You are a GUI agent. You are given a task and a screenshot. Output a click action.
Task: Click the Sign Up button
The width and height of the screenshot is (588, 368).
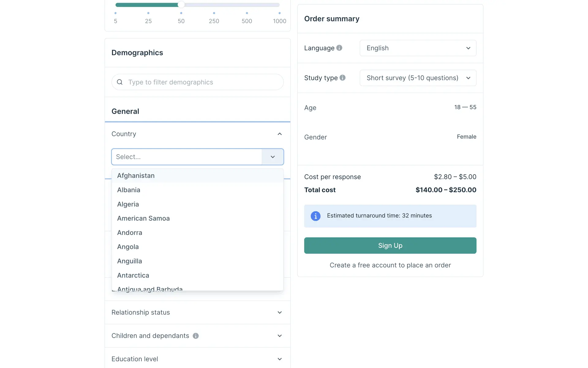pyautogui.click(x=390, y=246)
